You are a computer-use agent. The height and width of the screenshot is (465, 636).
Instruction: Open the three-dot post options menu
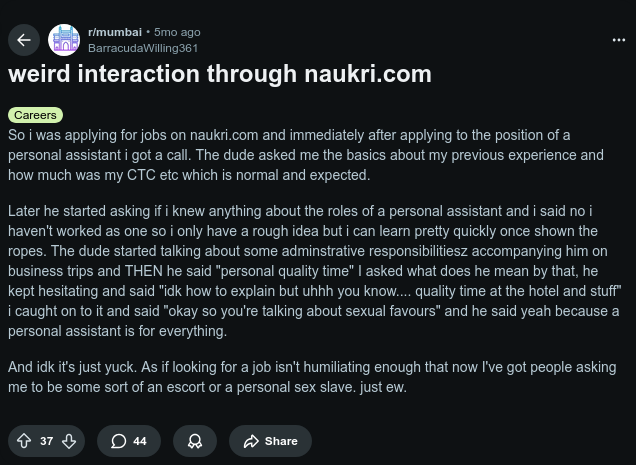coord(618,40)
